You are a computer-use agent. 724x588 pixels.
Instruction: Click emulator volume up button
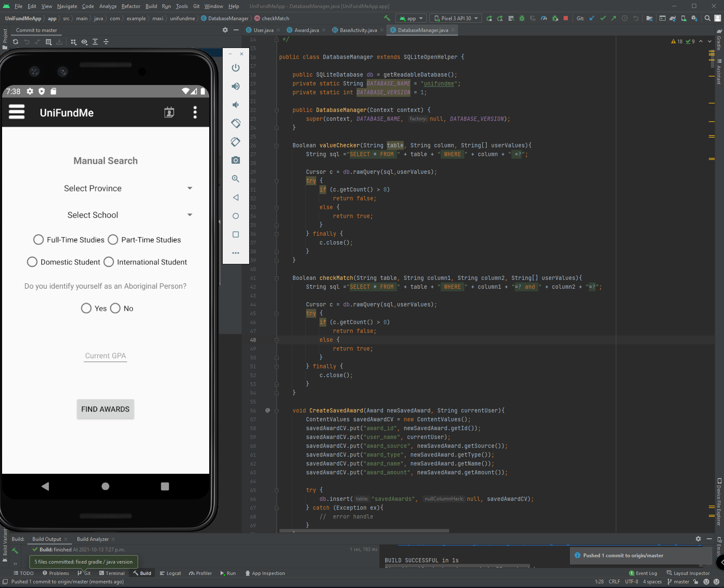click(x=236, y=86)
